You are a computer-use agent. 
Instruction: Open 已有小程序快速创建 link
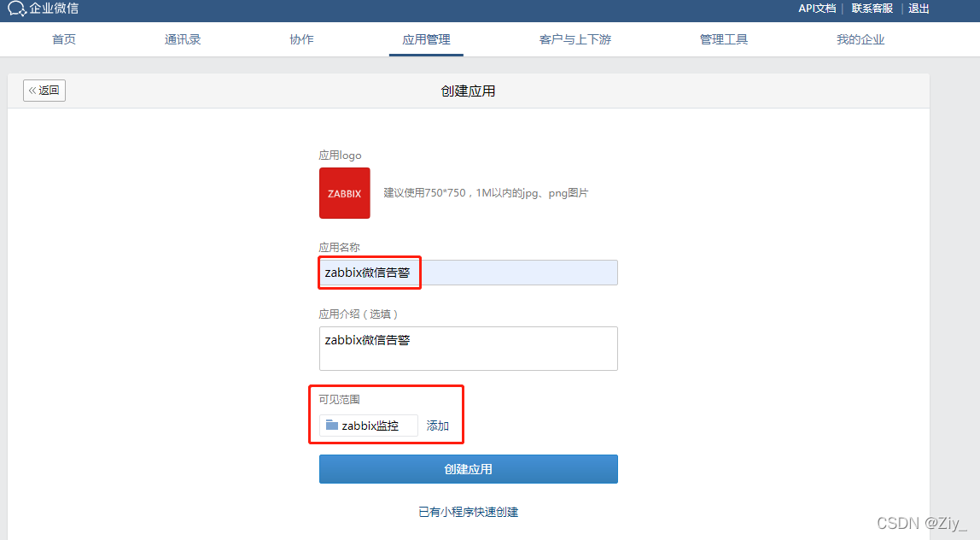[468, 512]
